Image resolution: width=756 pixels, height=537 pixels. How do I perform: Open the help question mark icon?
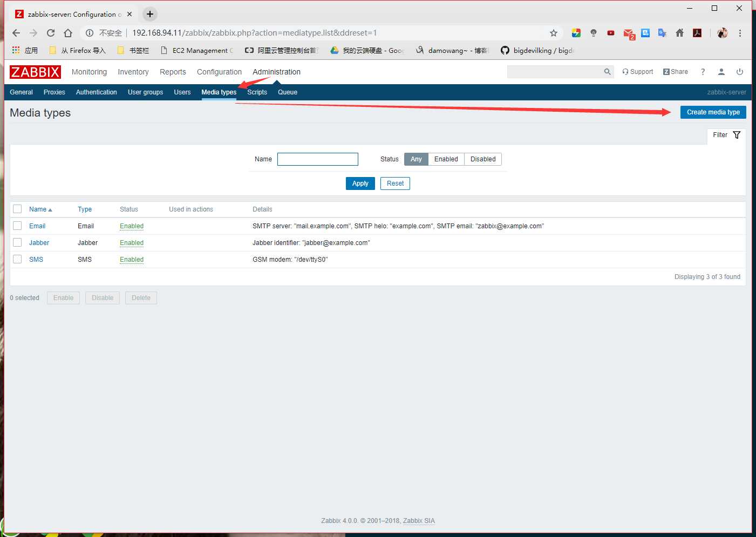(x=703, y=72)
